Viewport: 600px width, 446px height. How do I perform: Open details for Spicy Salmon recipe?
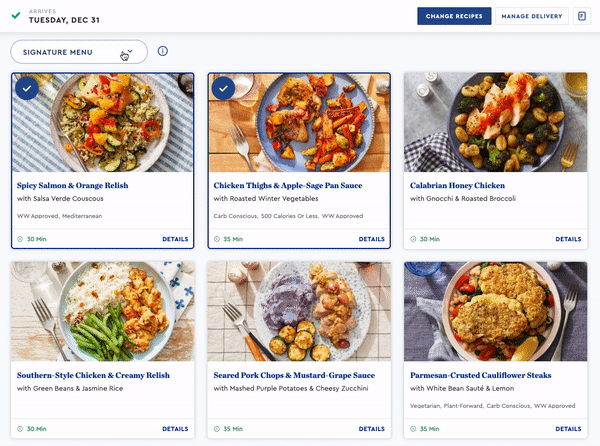coord(175,239)
